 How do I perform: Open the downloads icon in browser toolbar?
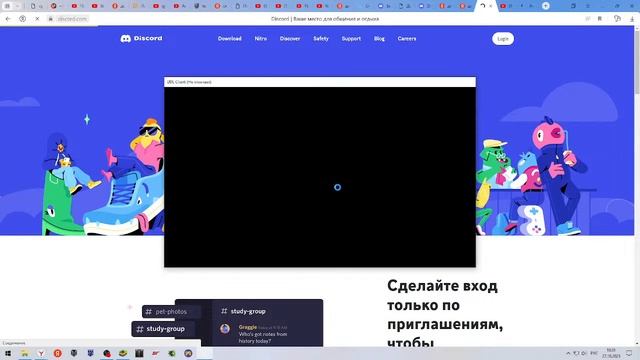pos(632,19)
